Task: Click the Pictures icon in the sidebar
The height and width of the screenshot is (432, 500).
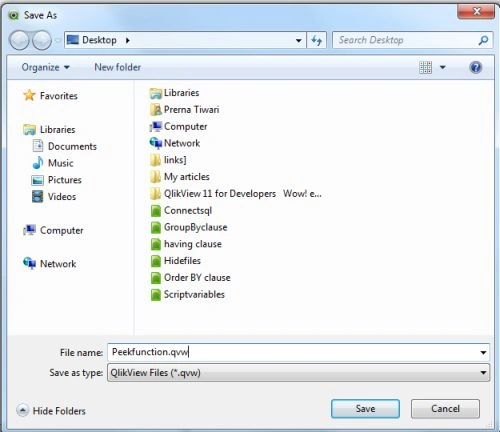Action: coord(37,180)
